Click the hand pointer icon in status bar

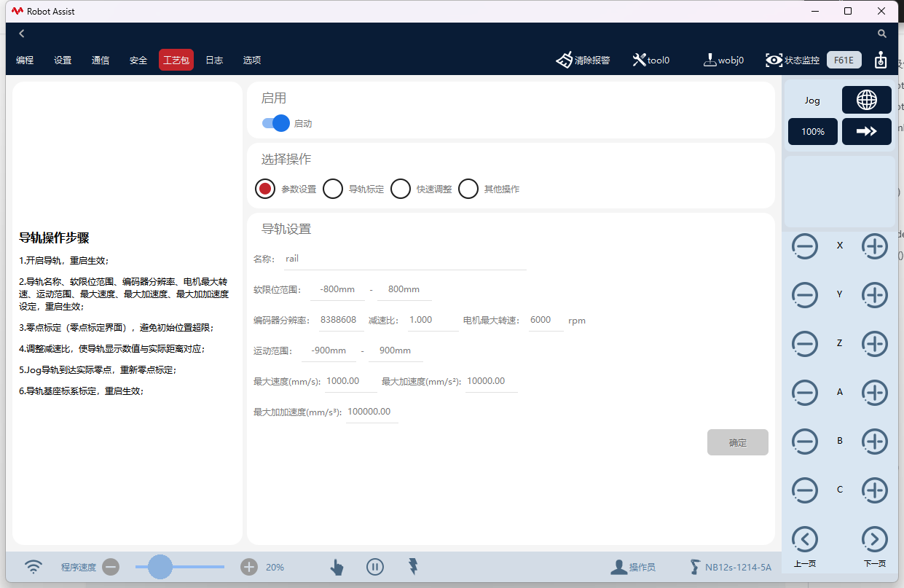tap(337, 566)
